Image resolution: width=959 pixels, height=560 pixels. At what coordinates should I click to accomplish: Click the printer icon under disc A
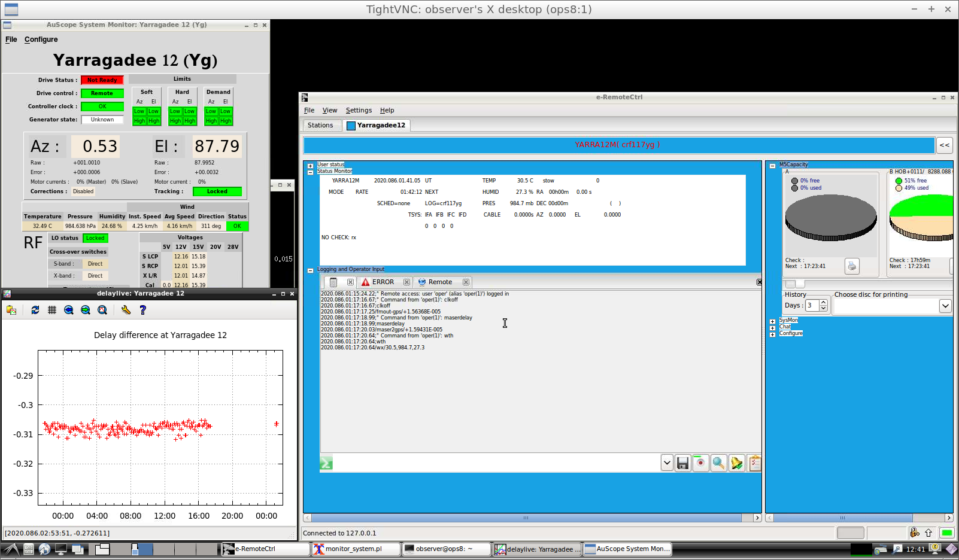[x=852, y=266]
